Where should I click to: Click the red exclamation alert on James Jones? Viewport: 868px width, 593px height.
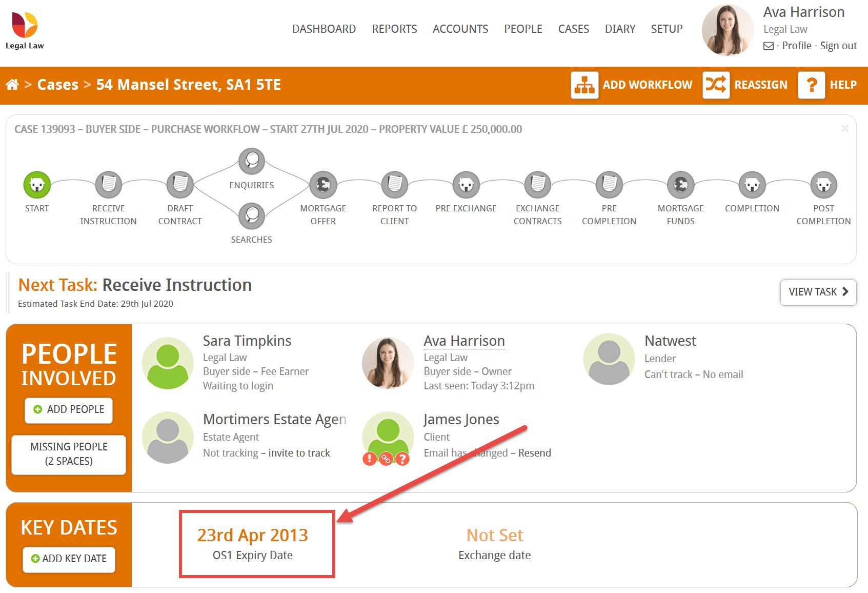click(x=370, y=459)
